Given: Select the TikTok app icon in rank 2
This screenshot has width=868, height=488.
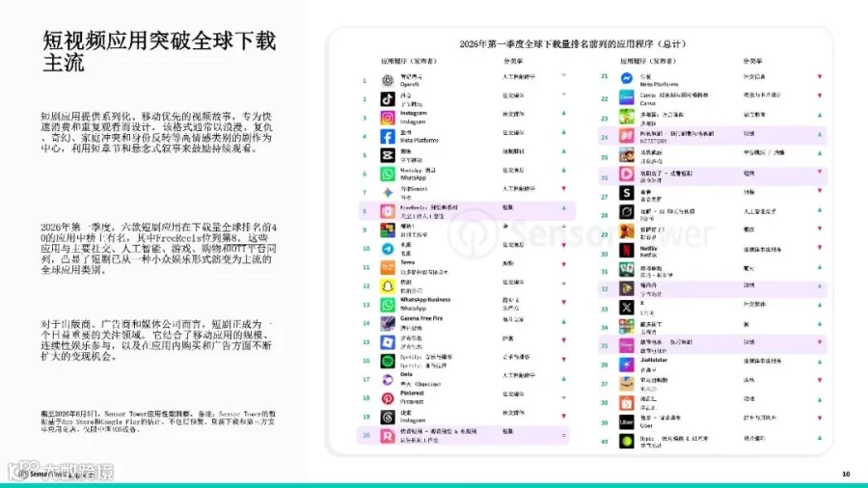Looking at the screenshot, I should click(388, 99).
